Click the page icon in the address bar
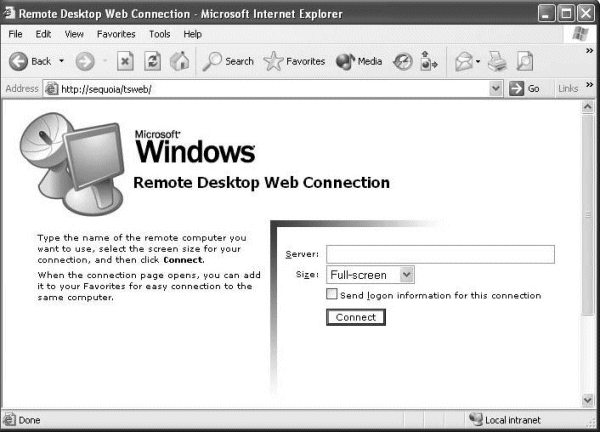 click(51, 89)
